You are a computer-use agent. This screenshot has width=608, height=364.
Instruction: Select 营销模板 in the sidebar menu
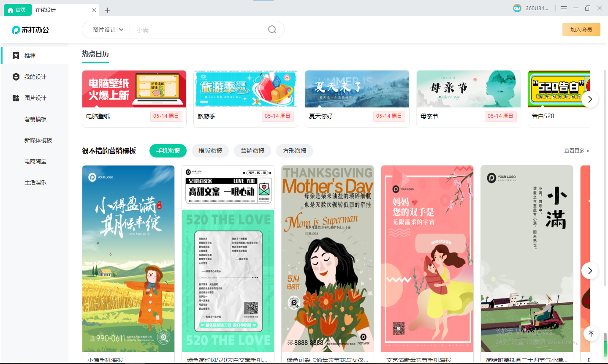[x=35, y=119]
